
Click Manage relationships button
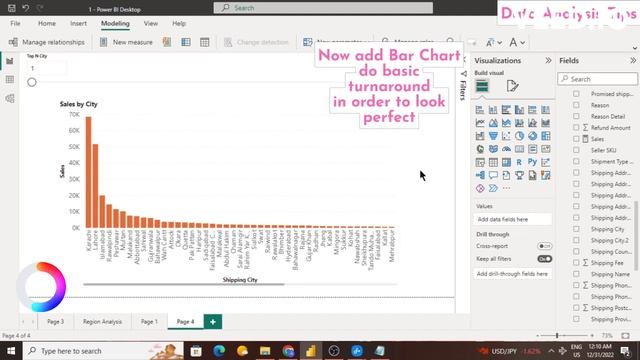click(x=47, y=42)
